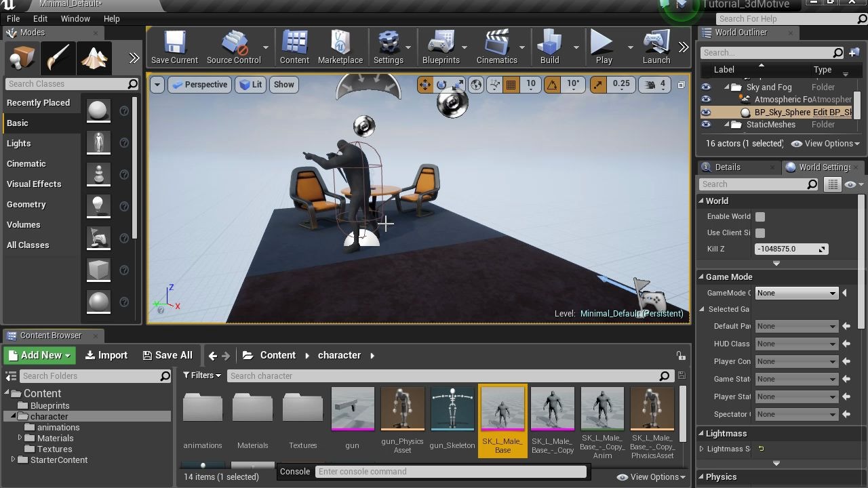Screen dimensions: 868x488
Task: Open Source Control from the toolbar
Action: [233, 47]
